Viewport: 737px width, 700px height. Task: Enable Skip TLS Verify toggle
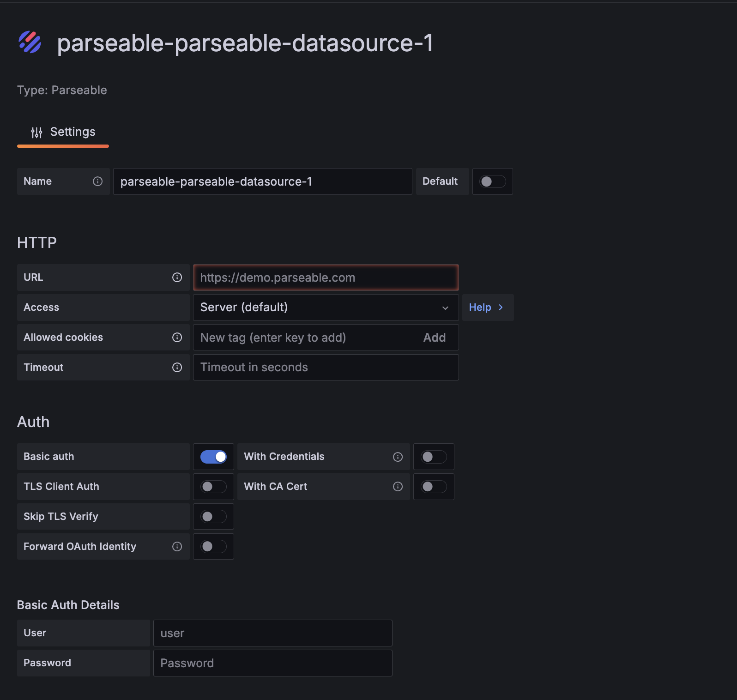point(213,517)
